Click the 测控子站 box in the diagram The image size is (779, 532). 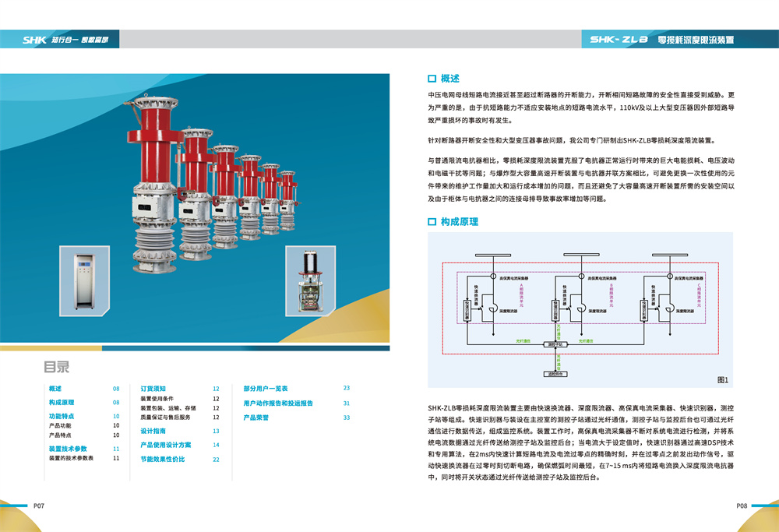click(x=555, y=344)
